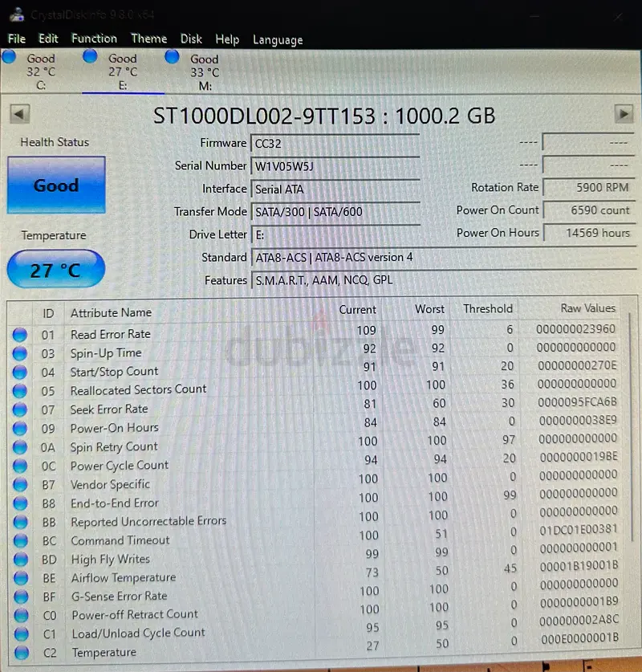Screen dimensions: 642x672
Task: Open the Help menu
Action: (227, 39)
